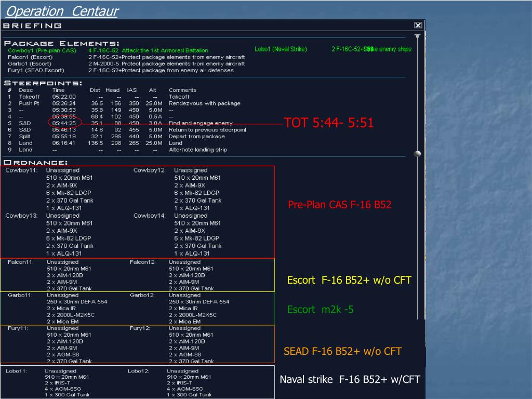
Task: Click the 'Ordnance:' section header
Action: [x=36, y=162]
